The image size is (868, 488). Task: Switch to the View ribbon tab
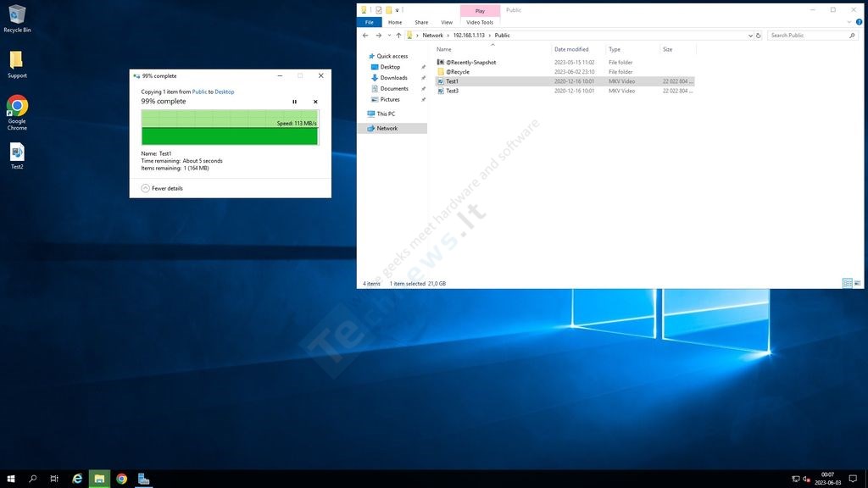pos(447,22)
